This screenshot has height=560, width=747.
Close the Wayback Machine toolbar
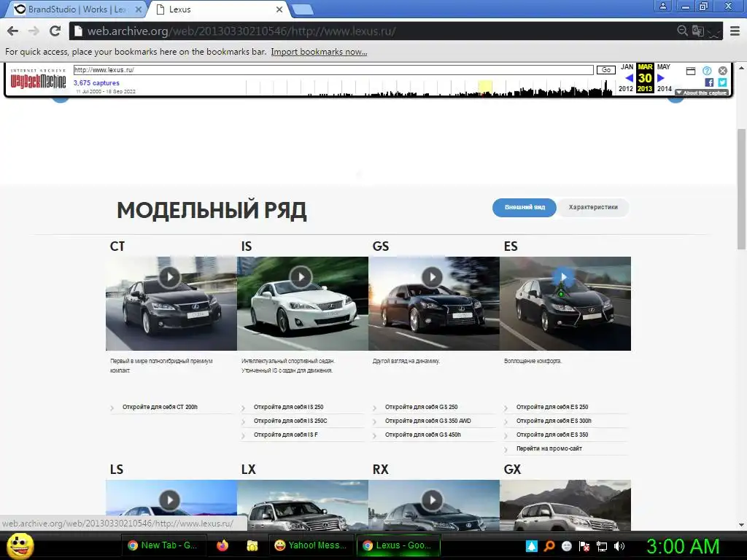click(x=723, y=71)
